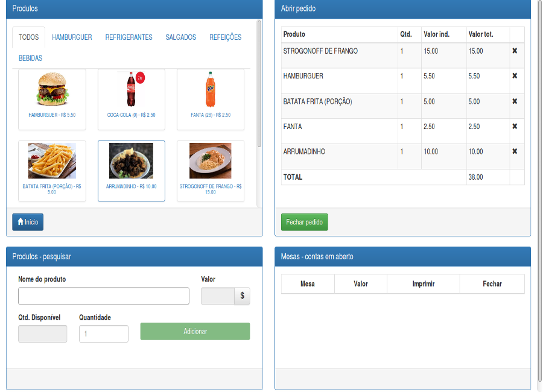Select Strogonoff de Frango product card
The width and height of the screenshot is (543, 392).
210,162
